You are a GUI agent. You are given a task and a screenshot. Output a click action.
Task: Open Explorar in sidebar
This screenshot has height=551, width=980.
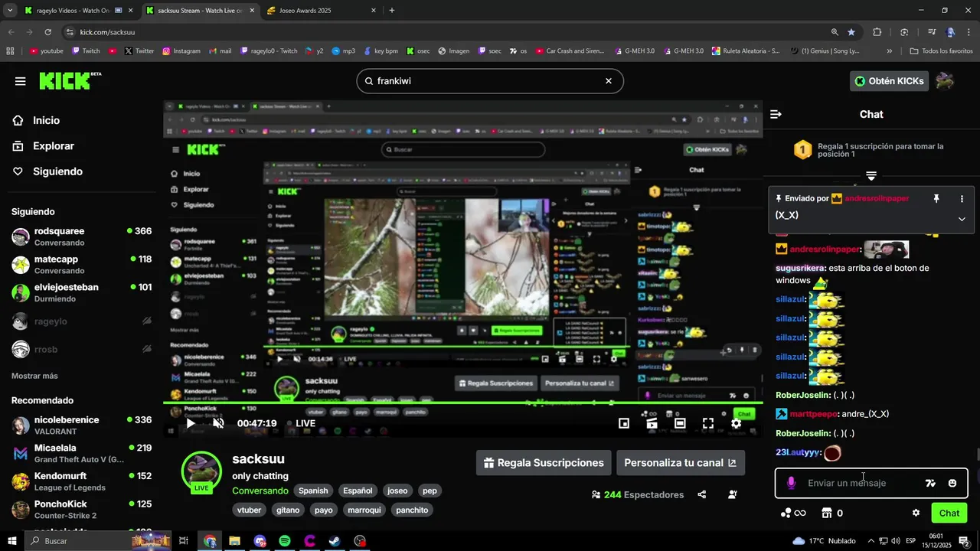[54, 145]
